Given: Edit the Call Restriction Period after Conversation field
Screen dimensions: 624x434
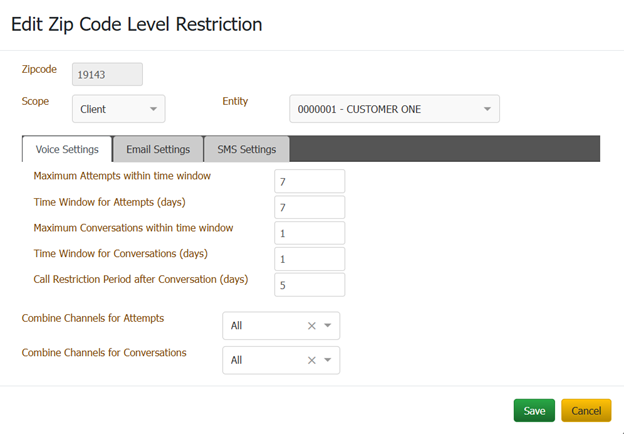Looking at the screenshot, I should point(309,285).
